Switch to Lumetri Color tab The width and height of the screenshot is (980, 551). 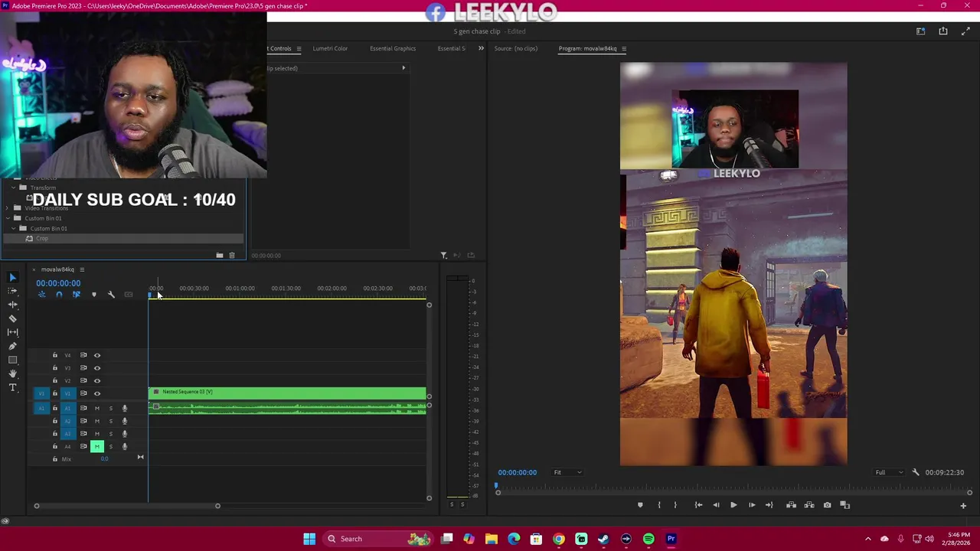330,48
